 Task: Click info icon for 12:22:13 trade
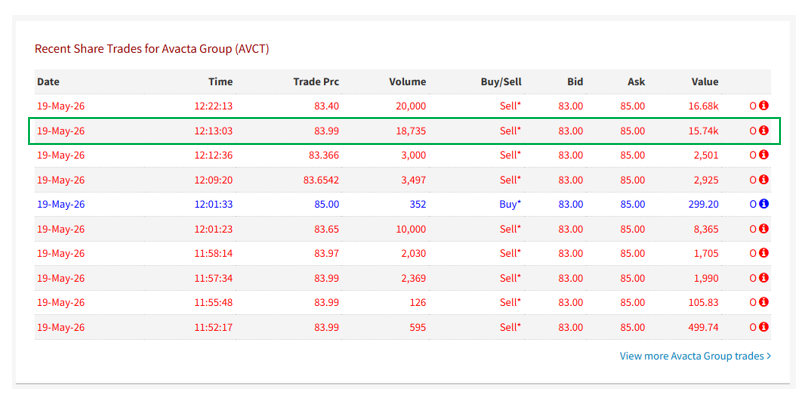point(763,106)
